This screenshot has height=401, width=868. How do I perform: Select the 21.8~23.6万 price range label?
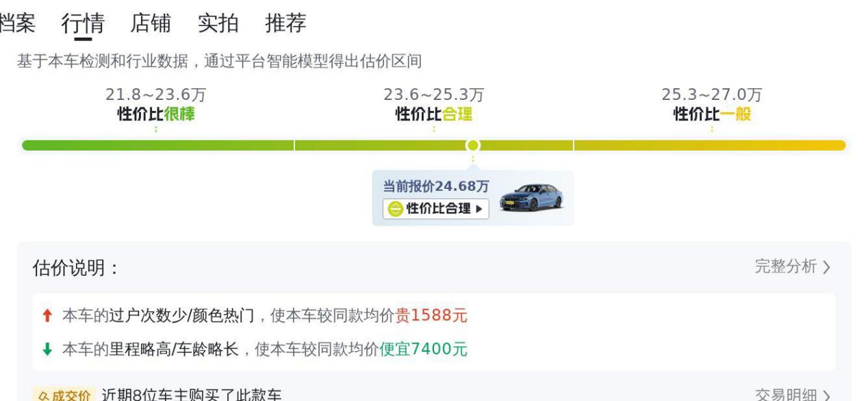pos(155,95)
